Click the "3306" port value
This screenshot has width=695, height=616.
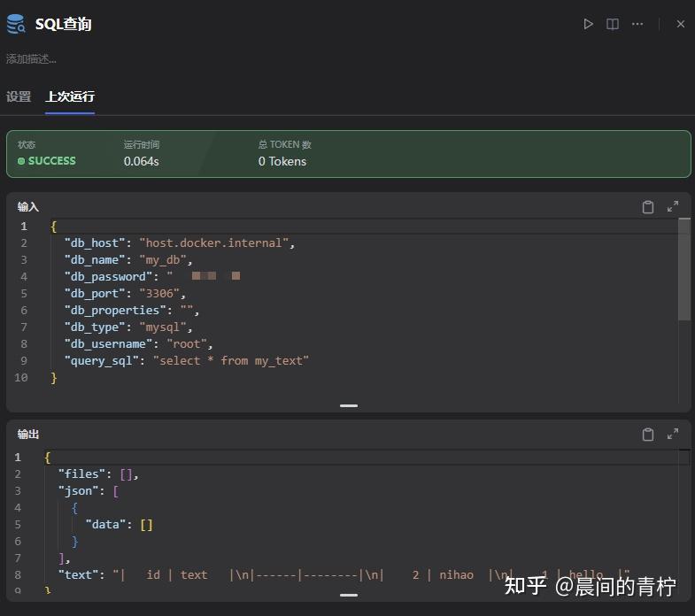tap(159, 294)
